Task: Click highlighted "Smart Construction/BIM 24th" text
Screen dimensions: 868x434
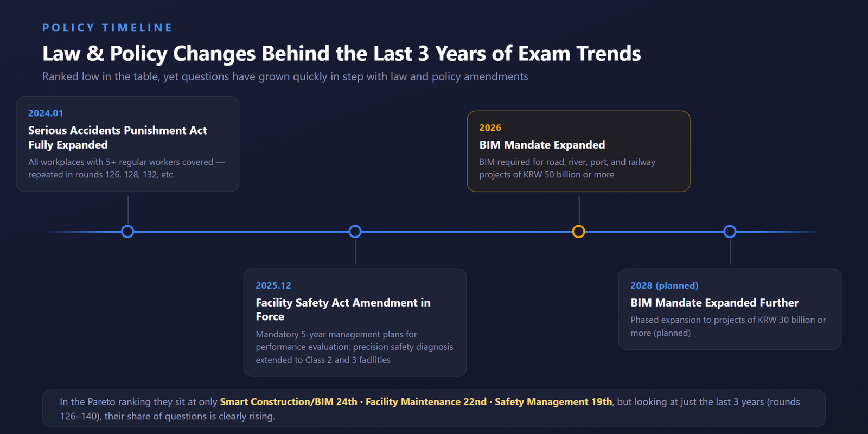Action: pos(289,402)
